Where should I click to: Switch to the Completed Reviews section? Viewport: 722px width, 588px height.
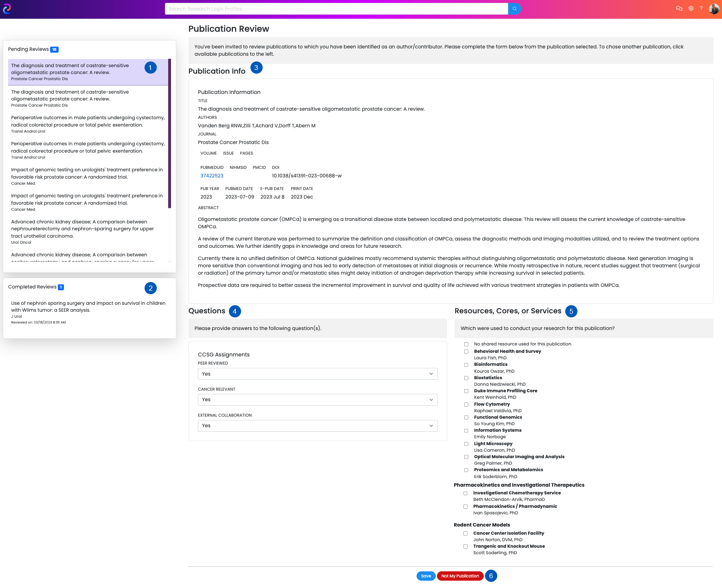[x=33, y=287]
